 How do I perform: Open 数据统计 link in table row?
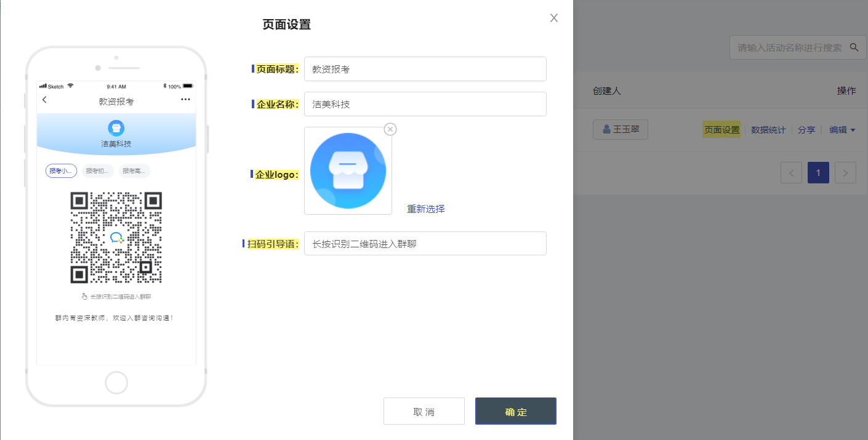768,130
